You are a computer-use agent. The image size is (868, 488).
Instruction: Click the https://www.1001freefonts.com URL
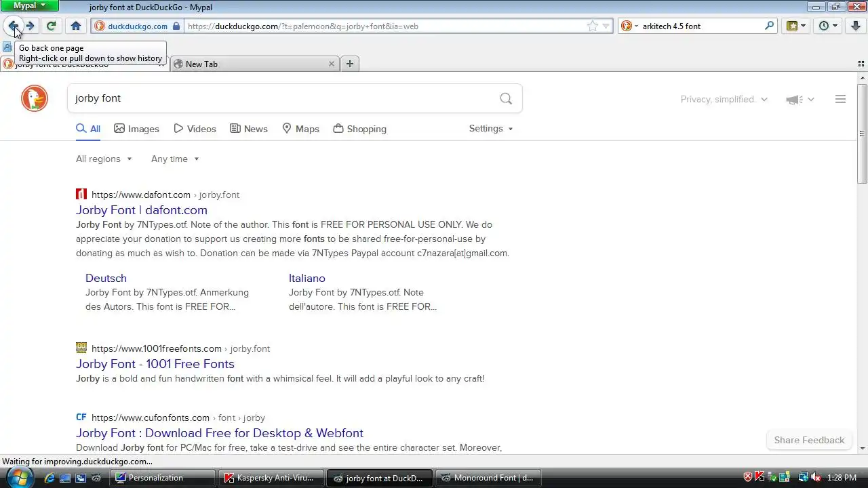[x=157, y=348]
